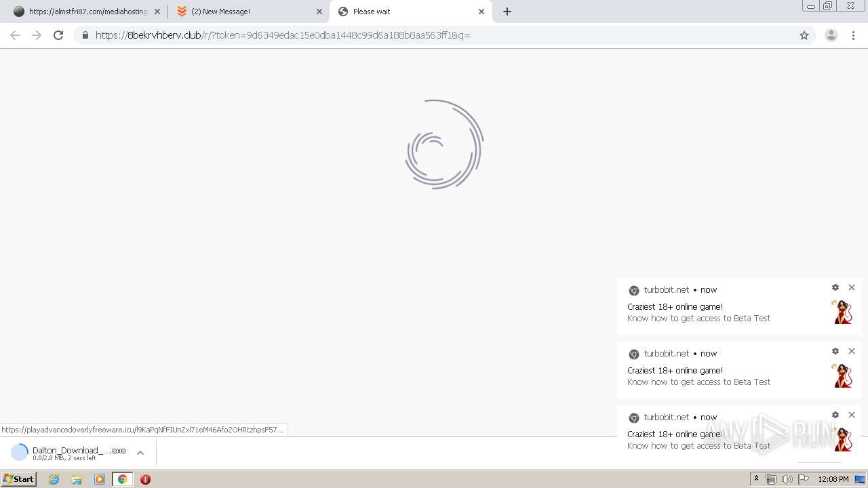The width and height of the screenshot is (868, 488).
Task: Open middle notification Know how to get access text
Action: (x=698, y=382)
